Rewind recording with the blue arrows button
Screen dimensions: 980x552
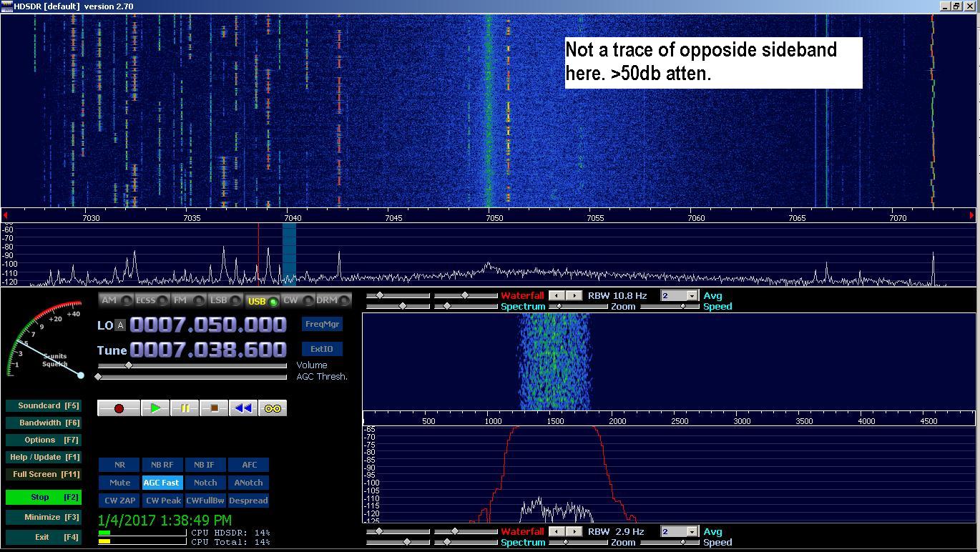243,408
